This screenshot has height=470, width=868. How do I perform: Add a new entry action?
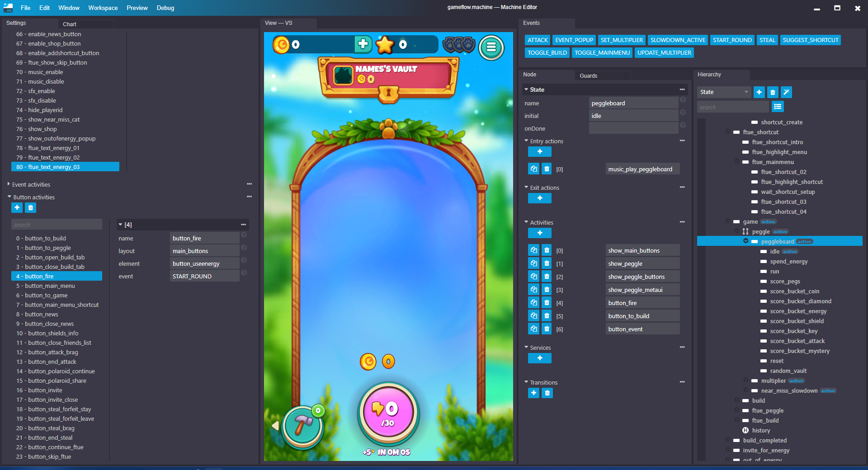pyautogui.click(x=540, y=151)
